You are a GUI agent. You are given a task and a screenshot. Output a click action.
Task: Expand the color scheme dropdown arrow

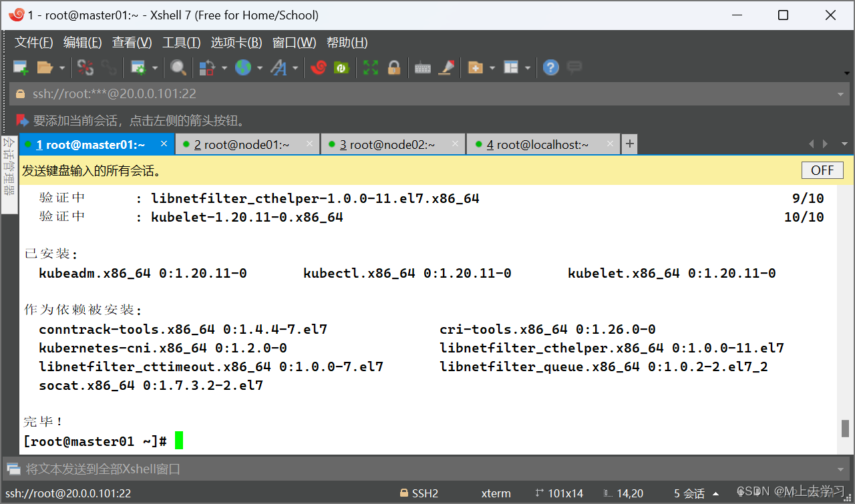click(x=224, y=67)
